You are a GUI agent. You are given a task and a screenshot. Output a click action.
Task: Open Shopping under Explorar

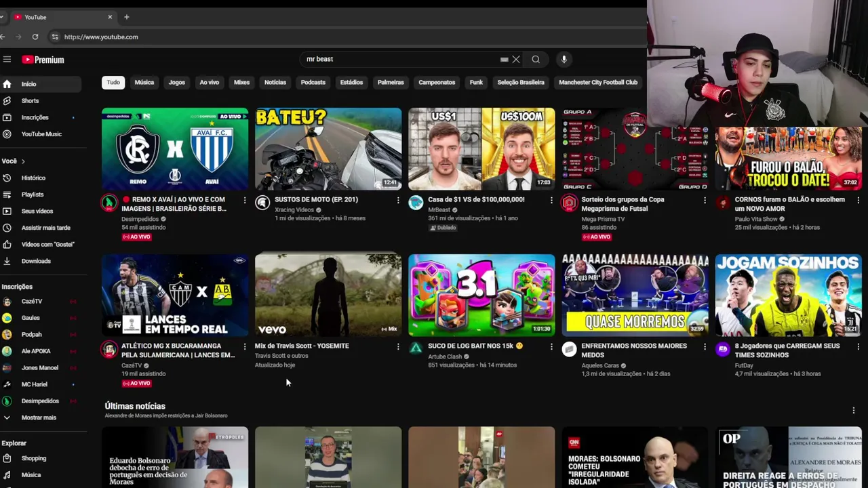point(41,458)
